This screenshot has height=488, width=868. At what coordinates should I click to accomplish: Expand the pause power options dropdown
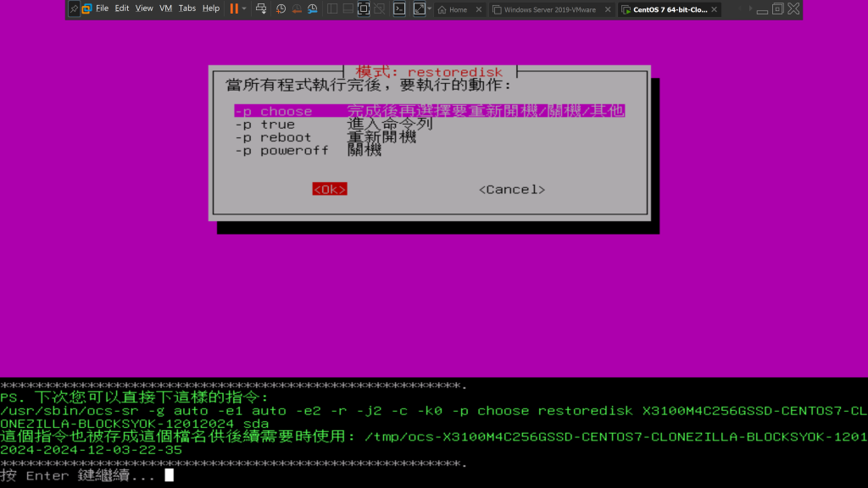244,9
